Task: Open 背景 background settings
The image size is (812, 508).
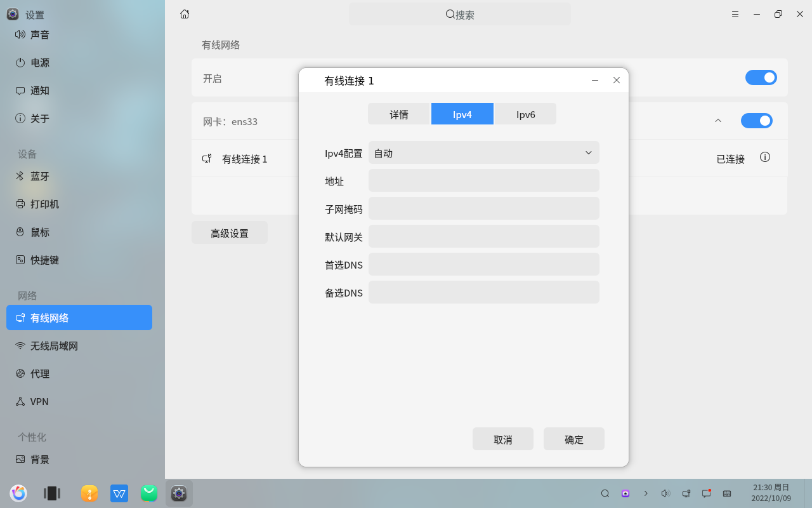Action: (79, 460)
